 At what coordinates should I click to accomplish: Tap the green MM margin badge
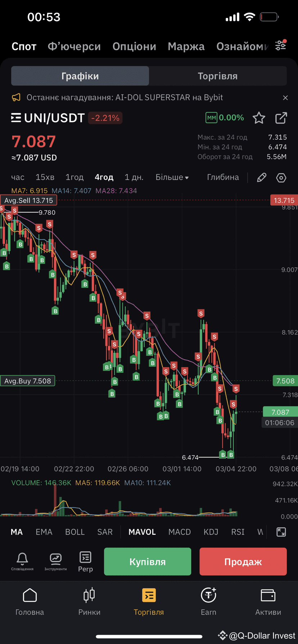[x=211, y=118]
